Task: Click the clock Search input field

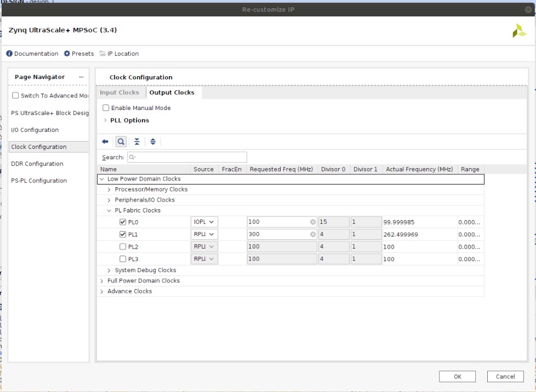Action: 187,157
